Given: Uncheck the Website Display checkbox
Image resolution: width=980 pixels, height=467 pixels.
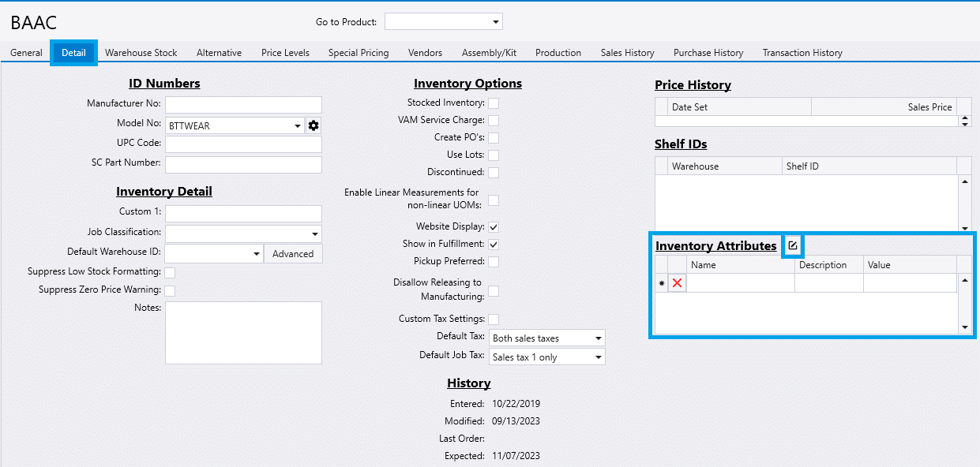Looking at the screenshot, I should 493,227.
